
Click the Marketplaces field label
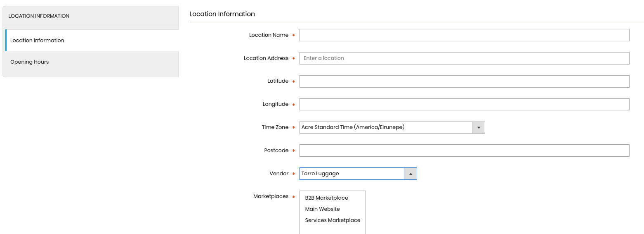[x=271, y=196]
